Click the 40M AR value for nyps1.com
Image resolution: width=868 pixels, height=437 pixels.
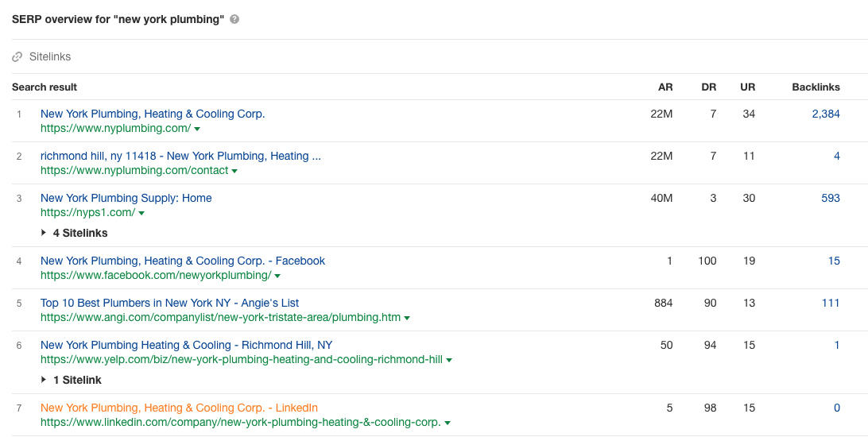(661, 198)
